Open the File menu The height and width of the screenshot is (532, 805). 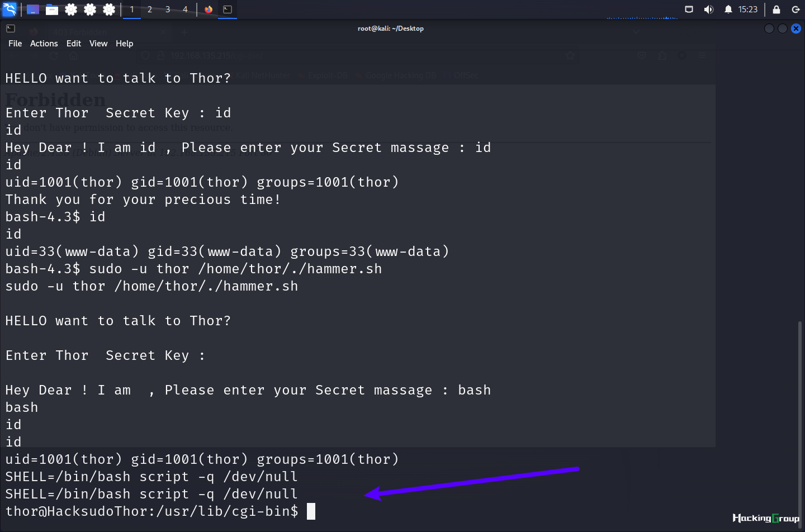tap(15, 44)
